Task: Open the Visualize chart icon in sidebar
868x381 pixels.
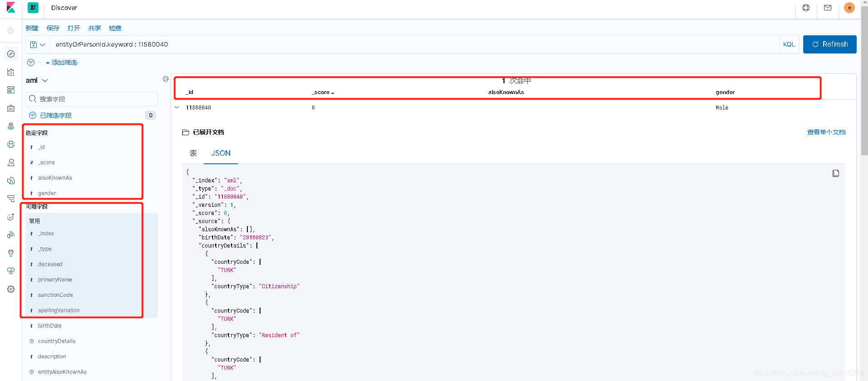Action: point(11,72)
